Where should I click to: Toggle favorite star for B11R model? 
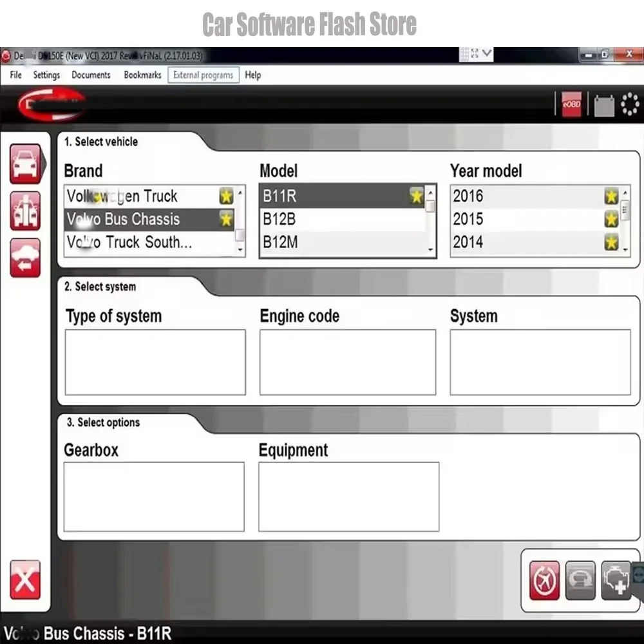pos(417,196)
